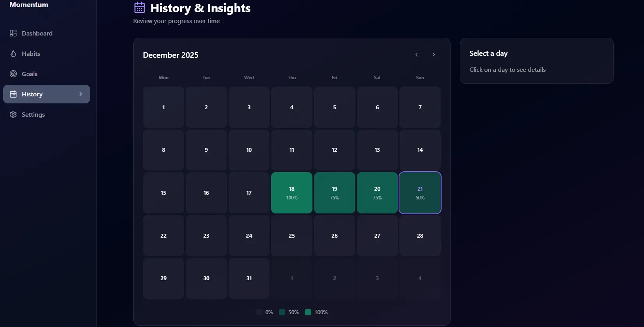Screen dimensions: 644x327
Task: Select December 19 with 75% completion
Action: tap(335, 193)
